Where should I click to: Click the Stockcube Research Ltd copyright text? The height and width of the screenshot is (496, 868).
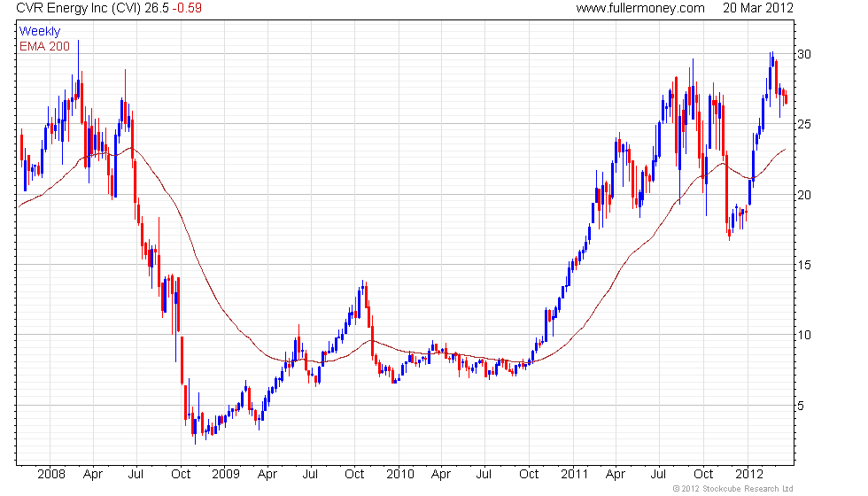click(733, 489)
